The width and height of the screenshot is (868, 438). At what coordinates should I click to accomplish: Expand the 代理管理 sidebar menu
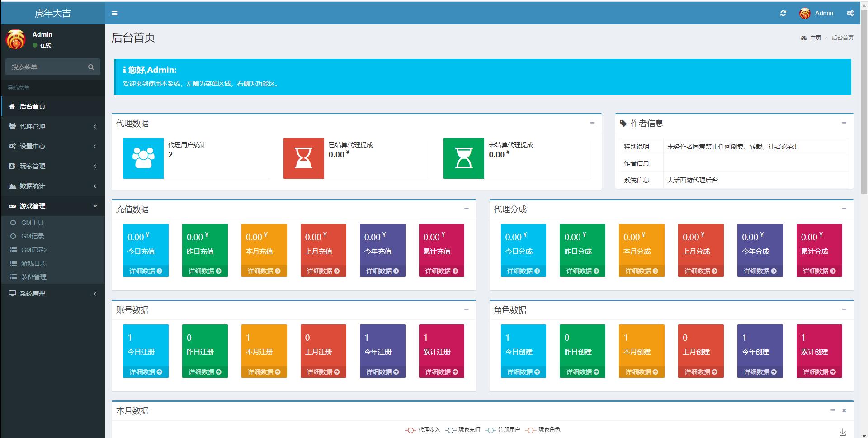(x=52, y=126)
